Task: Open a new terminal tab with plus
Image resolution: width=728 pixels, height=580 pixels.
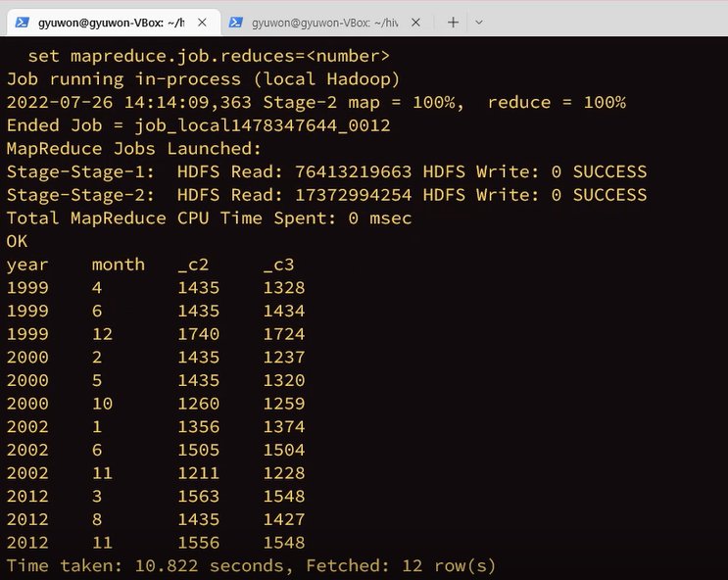Action: (453, 23)
